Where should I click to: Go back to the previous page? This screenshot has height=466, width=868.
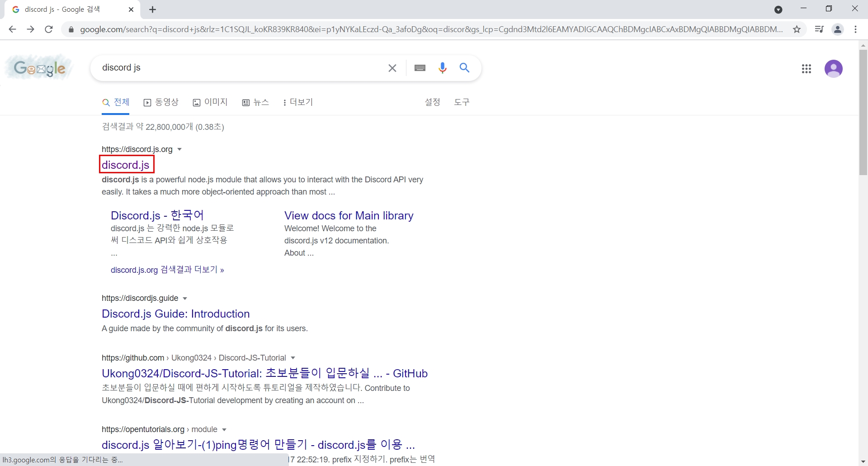coord(12,29)
